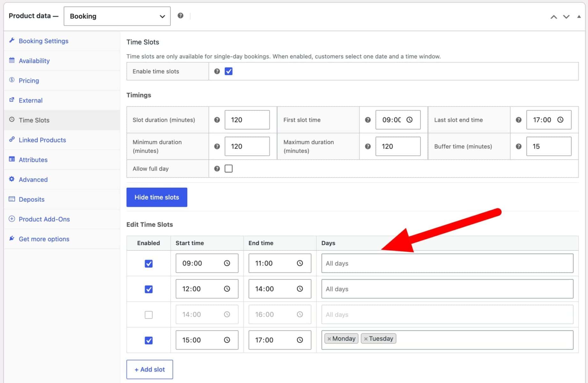The image size is (588, 383).
Task: Enable the 14:00 to 16:00 slot
Action: click(149, 315)
